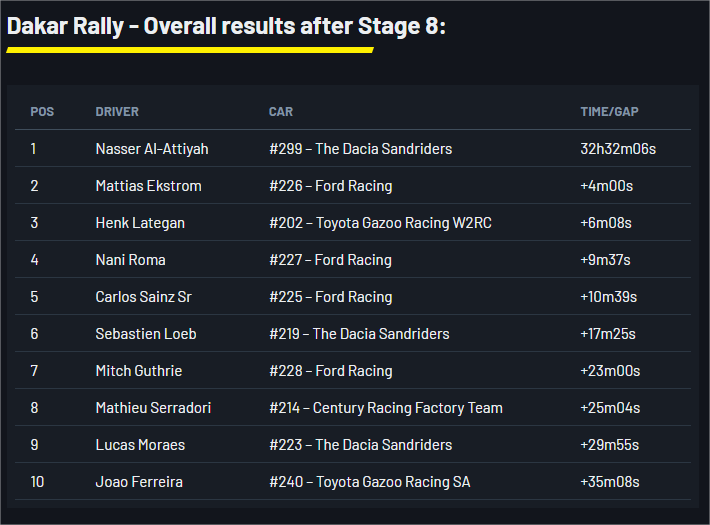Click Mathieu Serradori's name
Screen dimensions: 710x525
point(153,408)
